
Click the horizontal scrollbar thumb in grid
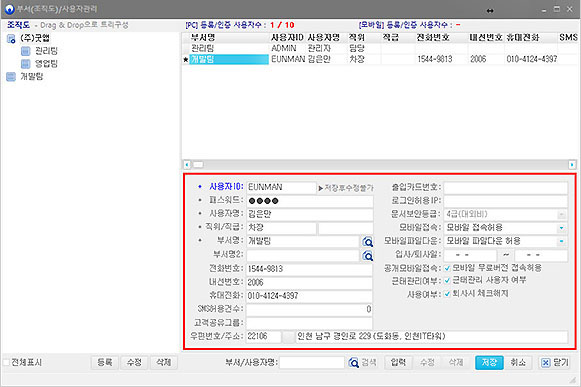[198, 164]
